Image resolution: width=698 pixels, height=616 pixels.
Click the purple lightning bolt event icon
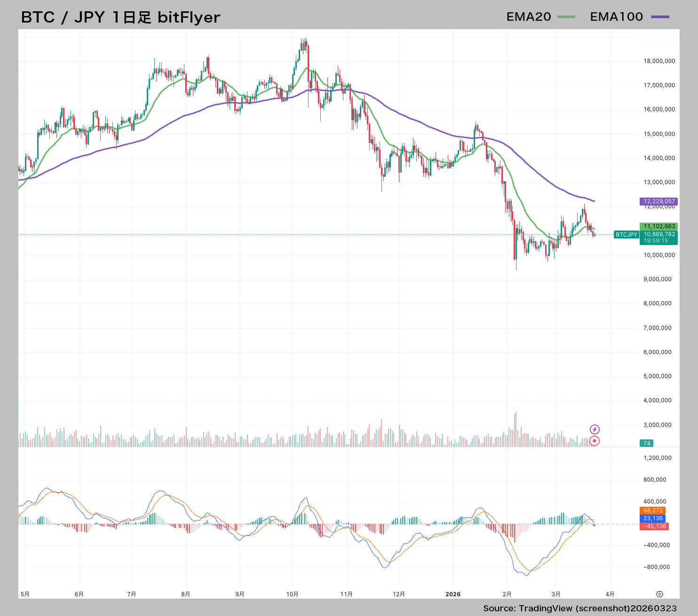click(595, 429)
